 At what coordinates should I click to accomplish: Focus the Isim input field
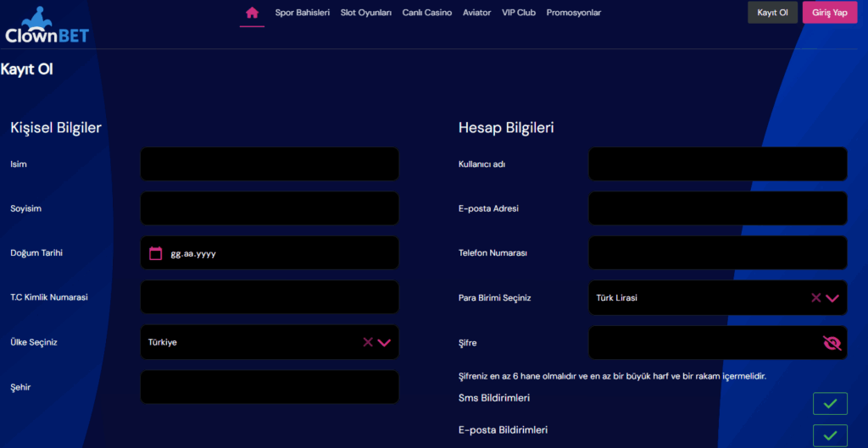click(270, 163)
